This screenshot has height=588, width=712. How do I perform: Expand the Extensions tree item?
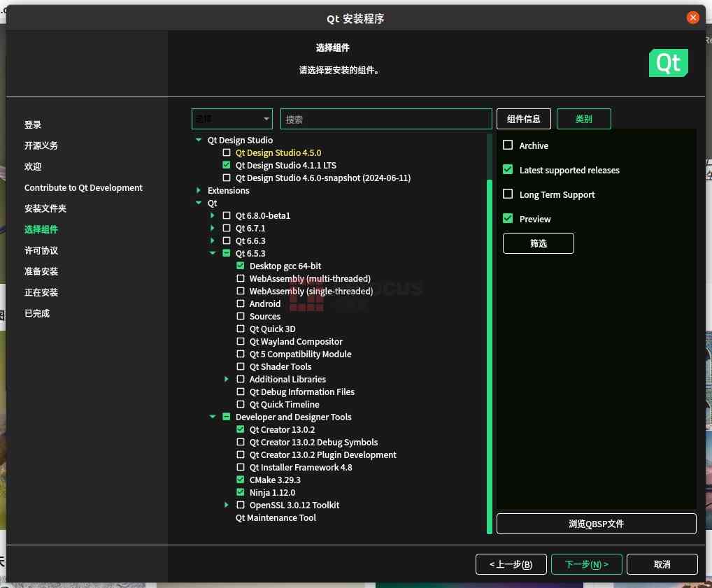point(198,190)
